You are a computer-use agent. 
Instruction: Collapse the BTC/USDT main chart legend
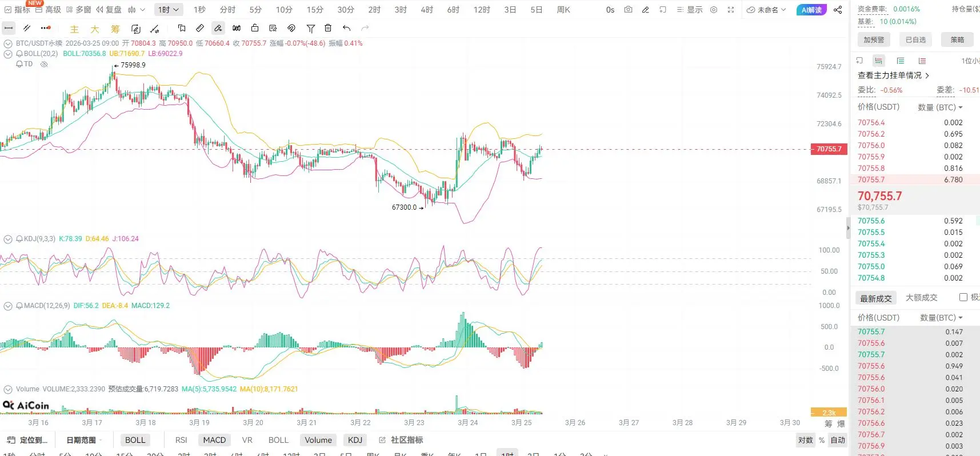pos(8,43)
